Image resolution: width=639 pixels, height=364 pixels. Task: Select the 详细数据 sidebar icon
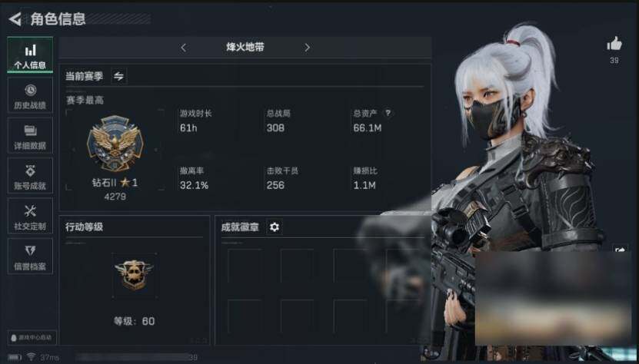click(30, 136)
